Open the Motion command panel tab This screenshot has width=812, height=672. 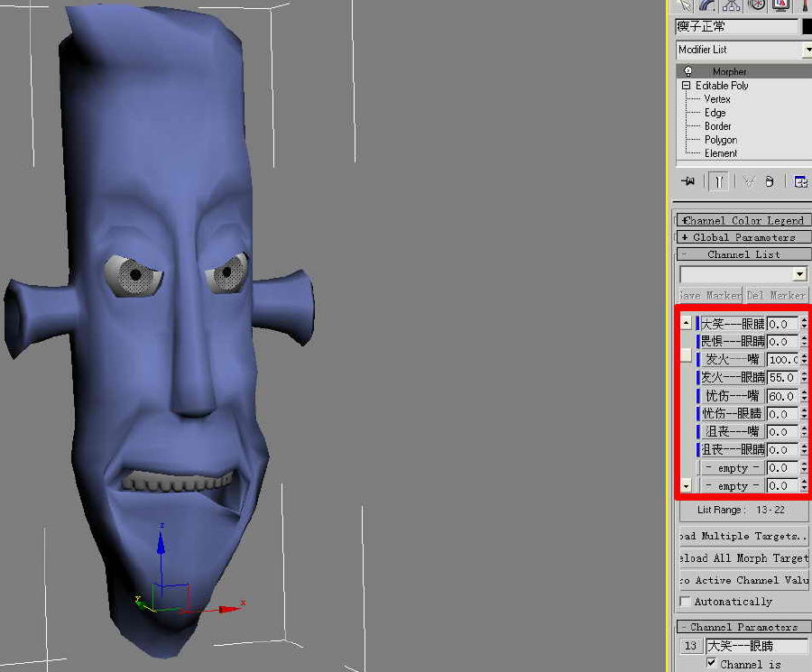(x=757, y=5)
